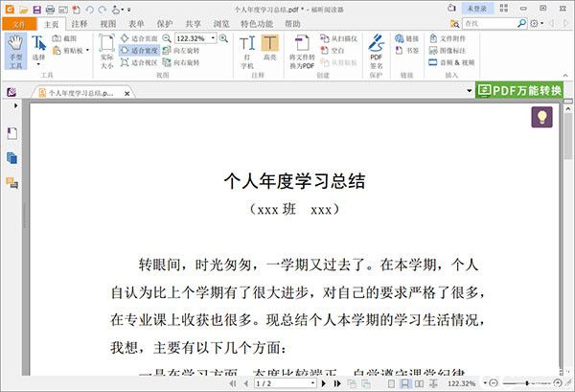
Task: Switch to the View (视图) ribbon tab
Action: tap(108, 24)
